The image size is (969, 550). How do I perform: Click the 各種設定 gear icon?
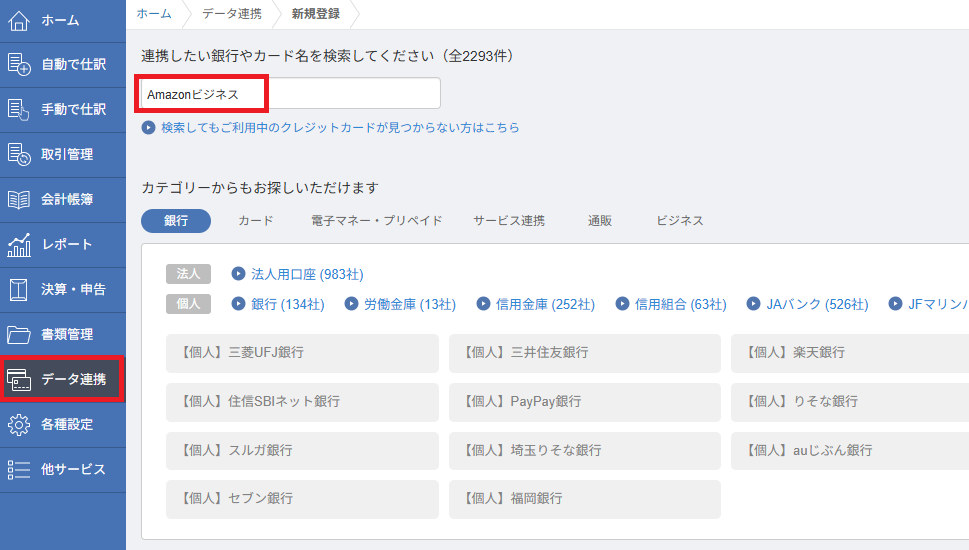point(20,425)
